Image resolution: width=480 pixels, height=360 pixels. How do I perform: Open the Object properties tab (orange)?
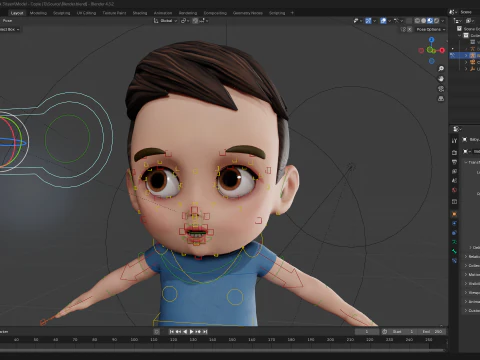454,214
